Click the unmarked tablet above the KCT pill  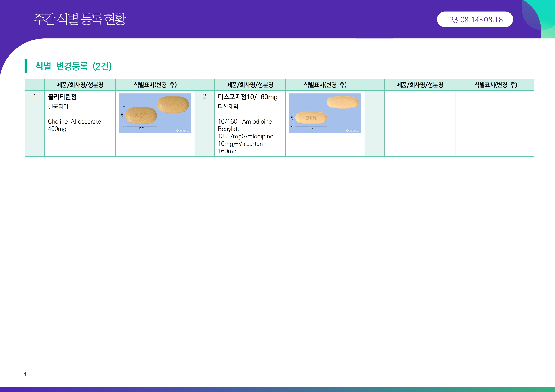tap(173, 104)
